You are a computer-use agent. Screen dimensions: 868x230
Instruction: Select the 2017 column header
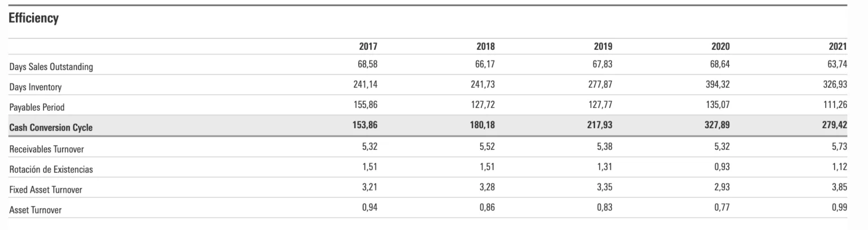coord(368,46)
